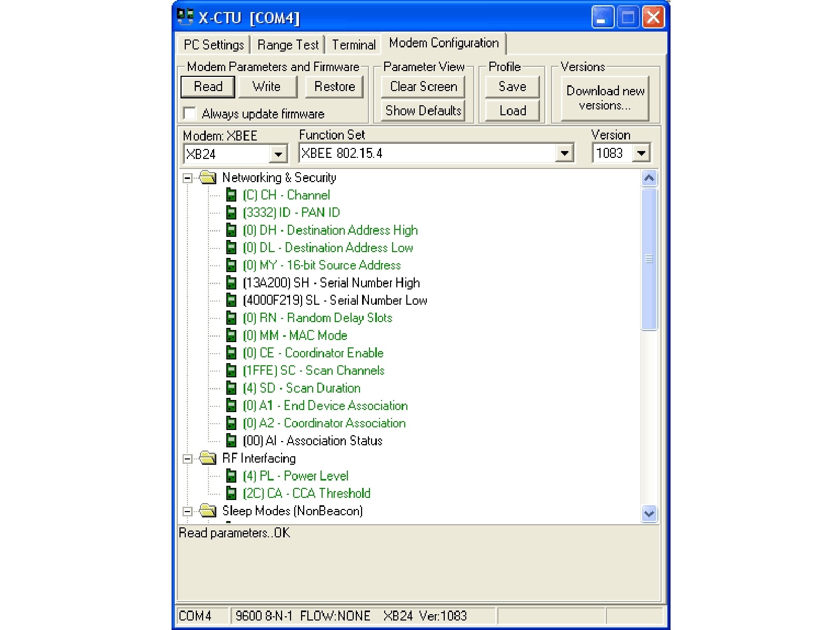Click the PL Power Level icon
This screenshot has height=630, width=840.
[231, 476]
